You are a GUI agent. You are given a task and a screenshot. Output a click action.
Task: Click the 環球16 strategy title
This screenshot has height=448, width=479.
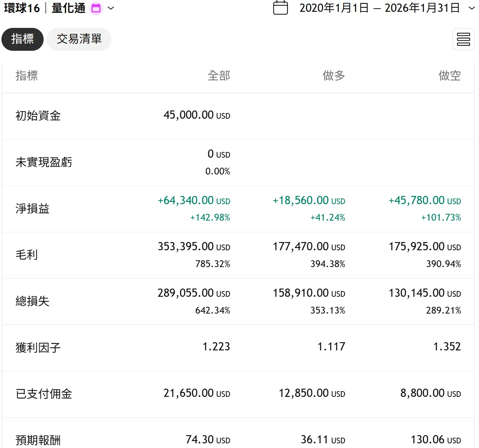[x=22, y=8]
